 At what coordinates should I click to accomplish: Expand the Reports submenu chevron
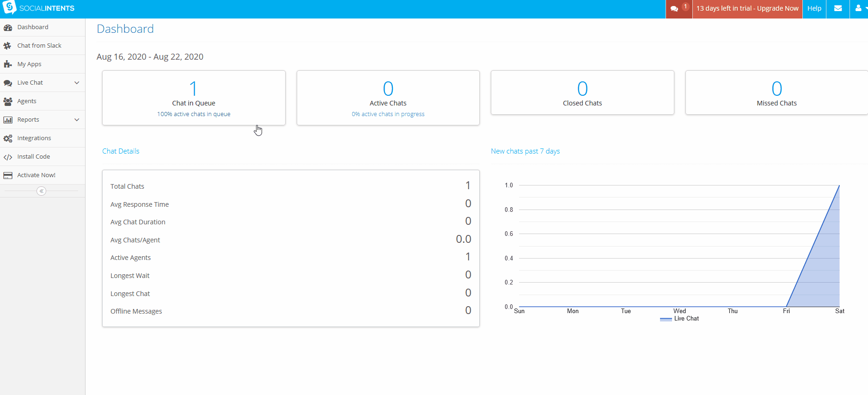pos(77,120)
